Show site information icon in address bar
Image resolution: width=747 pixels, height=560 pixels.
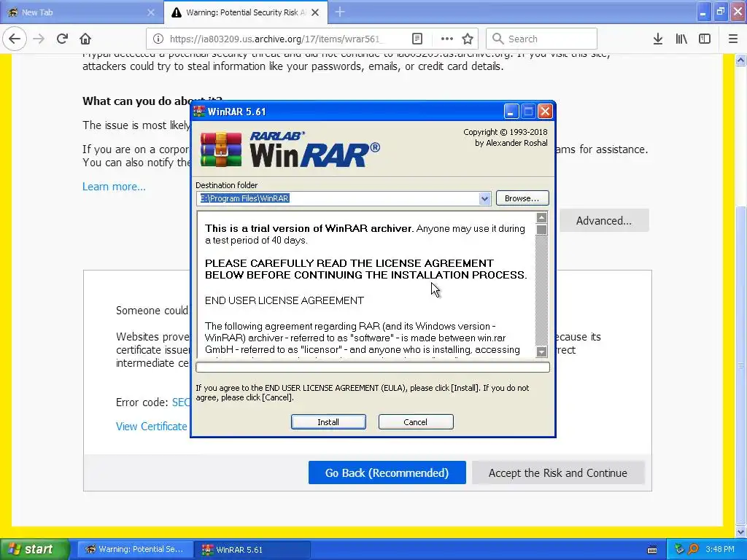click(x=158, y=39)
